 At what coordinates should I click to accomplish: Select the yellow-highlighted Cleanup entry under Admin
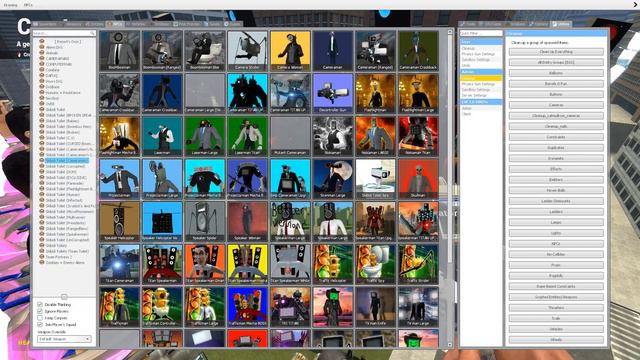point(481,78)
